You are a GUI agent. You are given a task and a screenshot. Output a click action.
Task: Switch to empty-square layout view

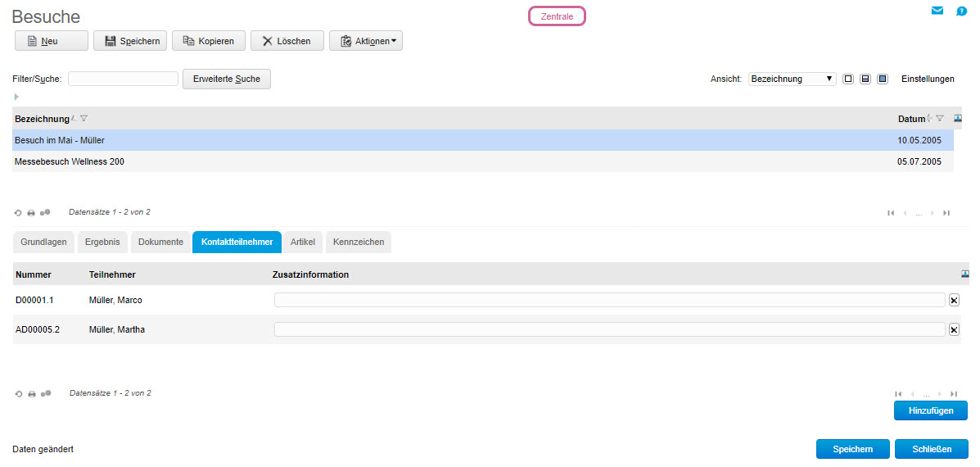[x=848, y=79]
